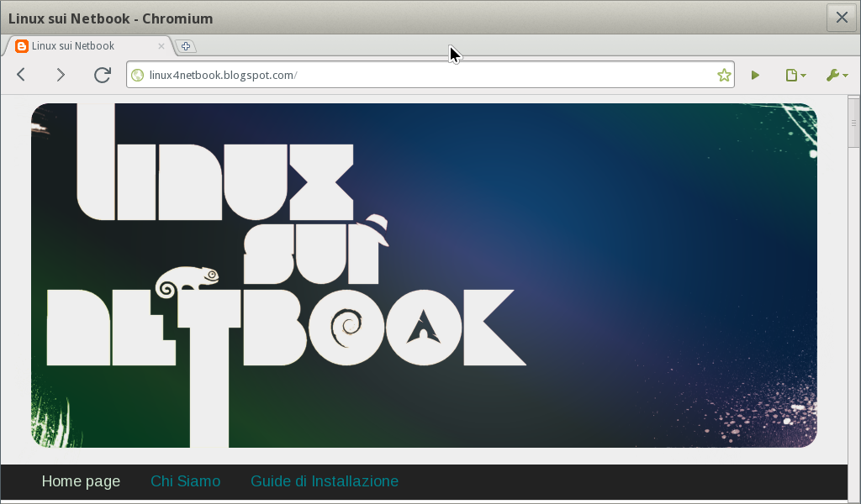Open the Guide di Installazione link
The width and height of the screenshot is (861, 504).
325,481
